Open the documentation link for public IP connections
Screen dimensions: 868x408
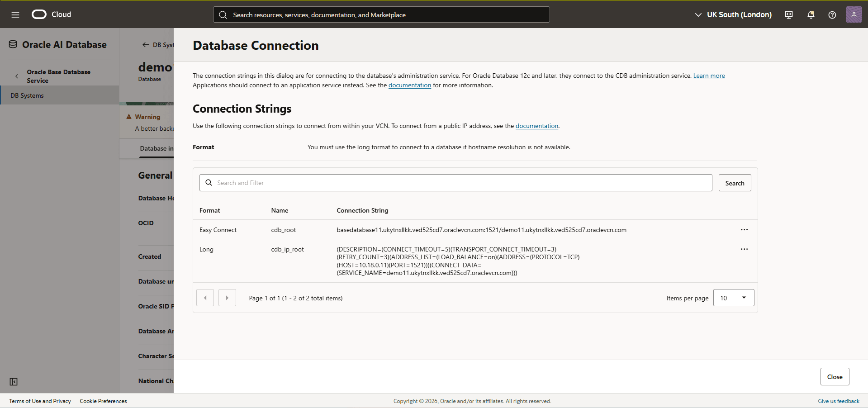click(537, 126)
